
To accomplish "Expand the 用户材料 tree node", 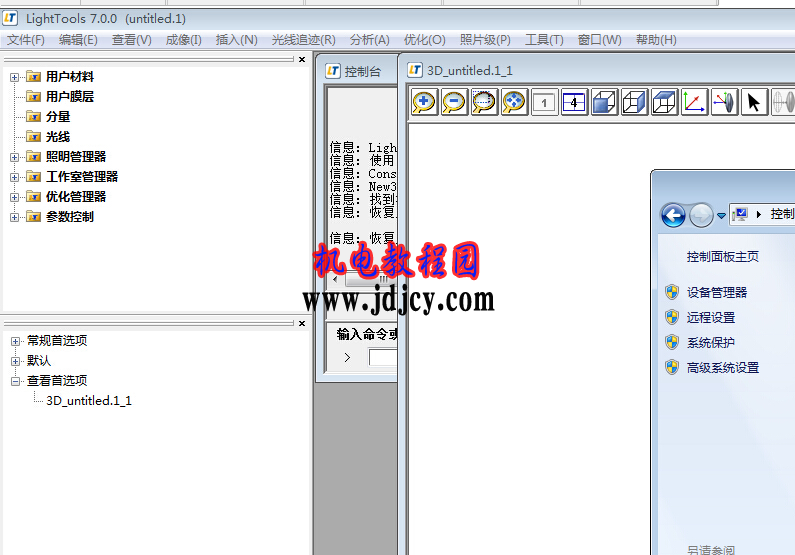I will pyautogui.click(x=15, y=78).
